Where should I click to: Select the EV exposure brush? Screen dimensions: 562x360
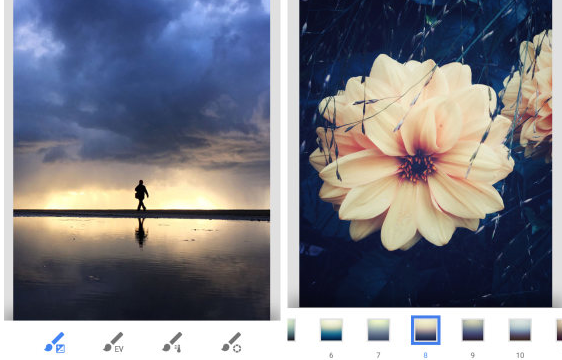click(x=113, y=342)
